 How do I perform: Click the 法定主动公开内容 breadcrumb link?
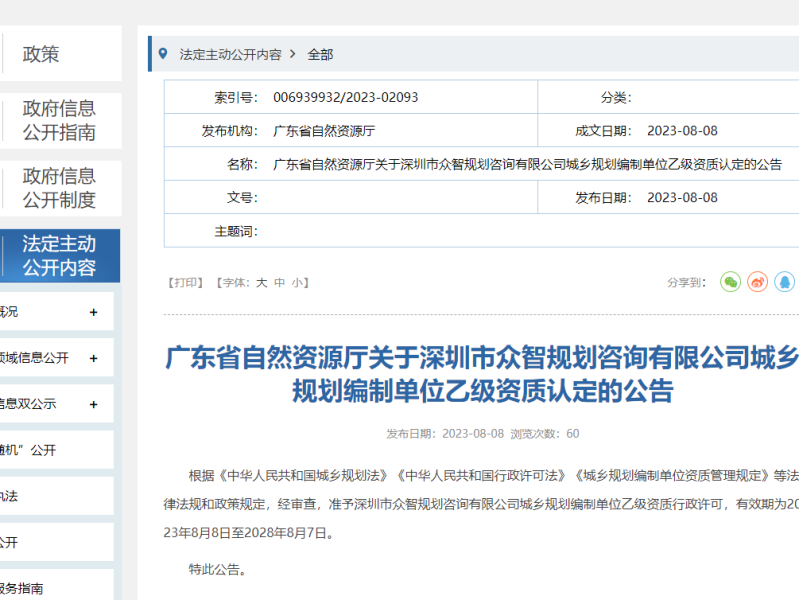tap(230, 55)
